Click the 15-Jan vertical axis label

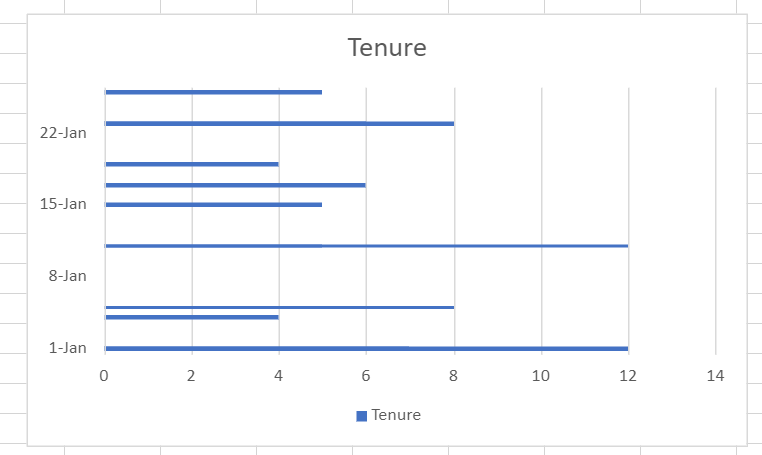pos(63,204)
